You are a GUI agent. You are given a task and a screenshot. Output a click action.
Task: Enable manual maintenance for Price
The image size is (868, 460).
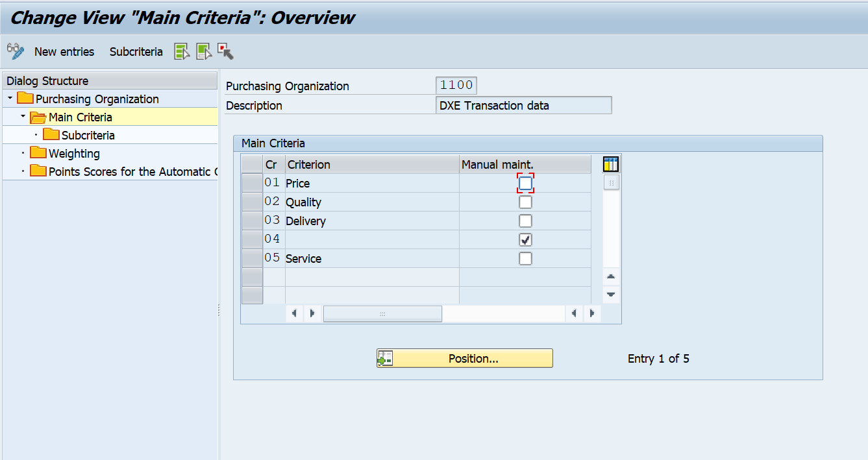click(525, 184)
